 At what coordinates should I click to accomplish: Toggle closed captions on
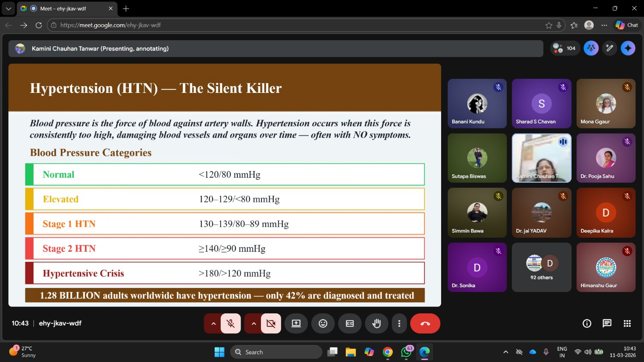350,323
